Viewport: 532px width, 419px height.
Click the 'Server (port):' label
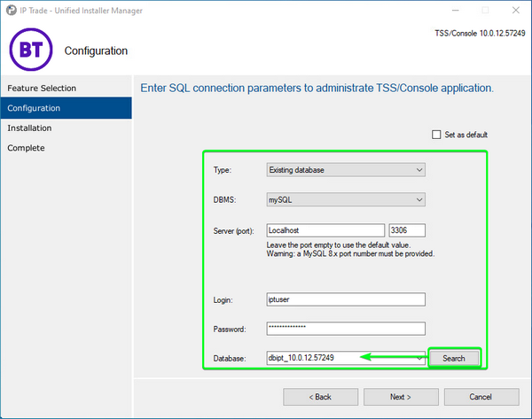click(233, 231)
